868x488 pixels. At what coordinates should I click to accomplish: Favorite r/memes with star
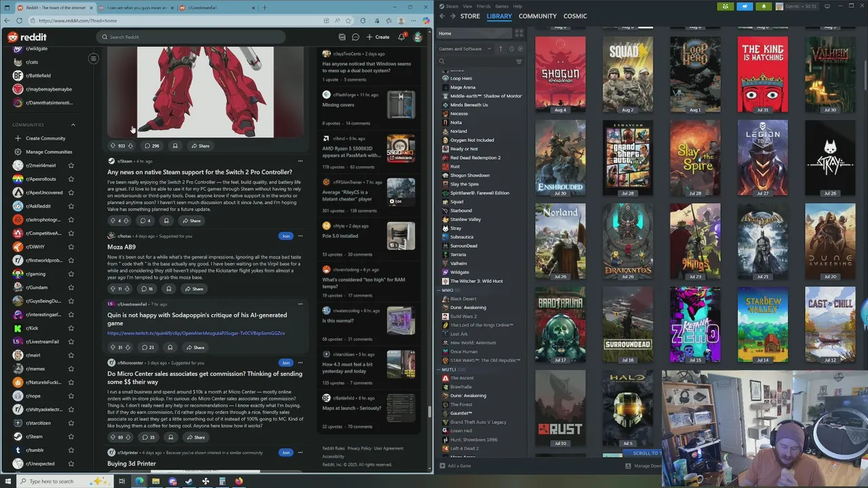(71, 369)
